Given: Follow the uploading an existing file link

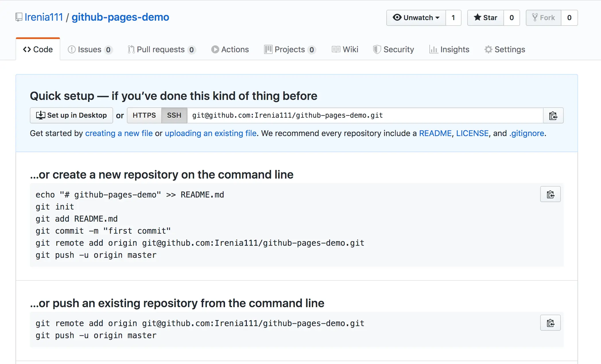Looking at the screenshot, I should point(210,133).
